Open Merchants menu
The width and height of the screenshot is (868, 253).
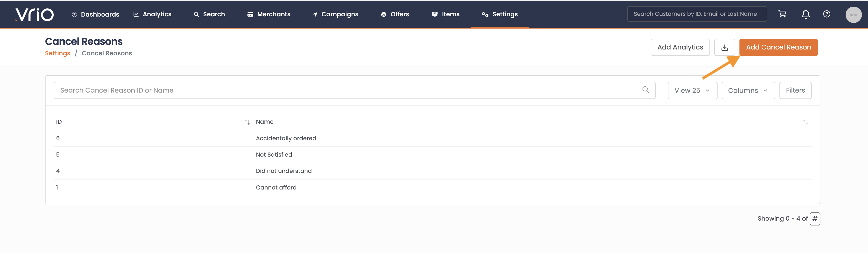pyautogui.click(x=269, y=14)
